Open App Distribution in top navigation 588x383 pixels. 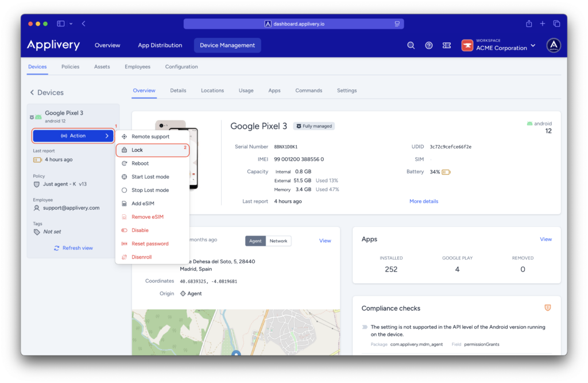(160, 45)
